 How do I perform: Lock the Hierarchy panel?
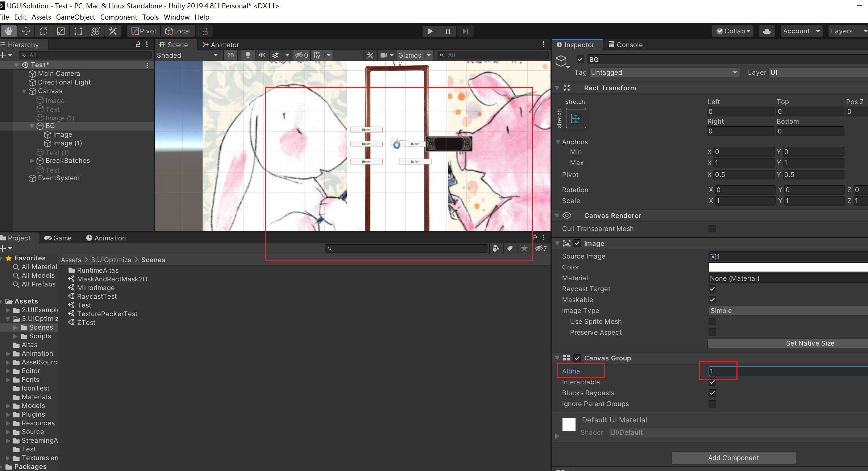(x=138, y=44)
